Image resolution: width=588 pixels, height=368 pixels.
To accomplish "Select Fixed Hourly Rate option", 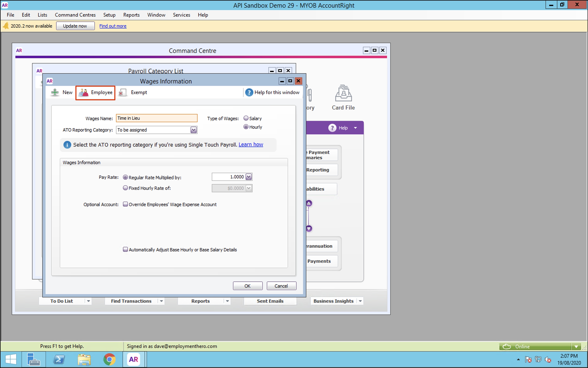I will (125, 188).
